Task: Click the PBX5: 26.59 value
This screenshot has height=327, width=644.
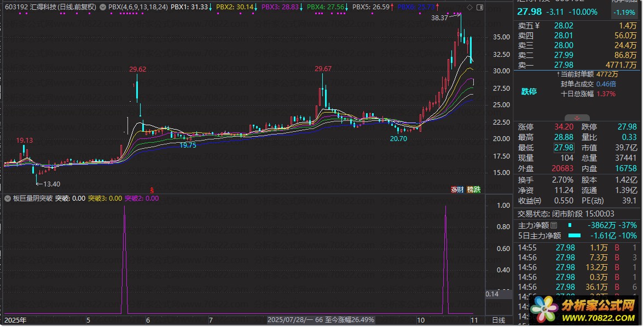Action: click(x=371, y=7)
